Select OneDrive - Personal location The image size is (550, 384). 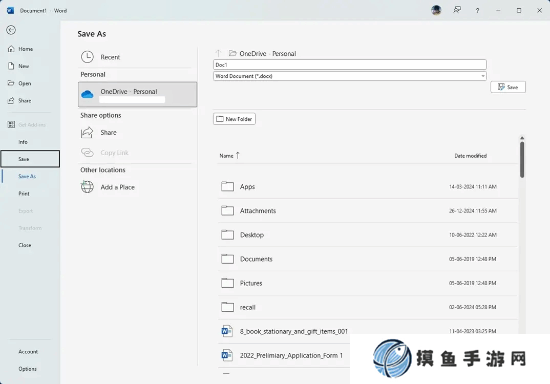[138, 94]
